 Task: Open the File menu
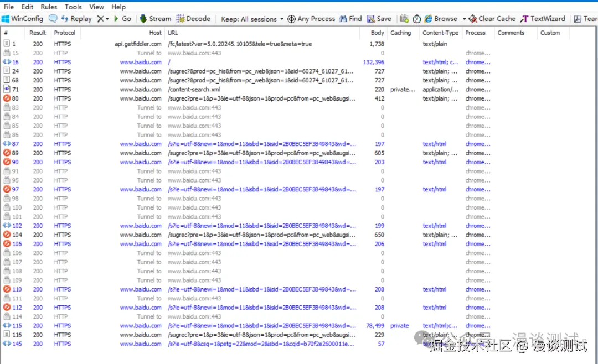click(x=9, y=7)
